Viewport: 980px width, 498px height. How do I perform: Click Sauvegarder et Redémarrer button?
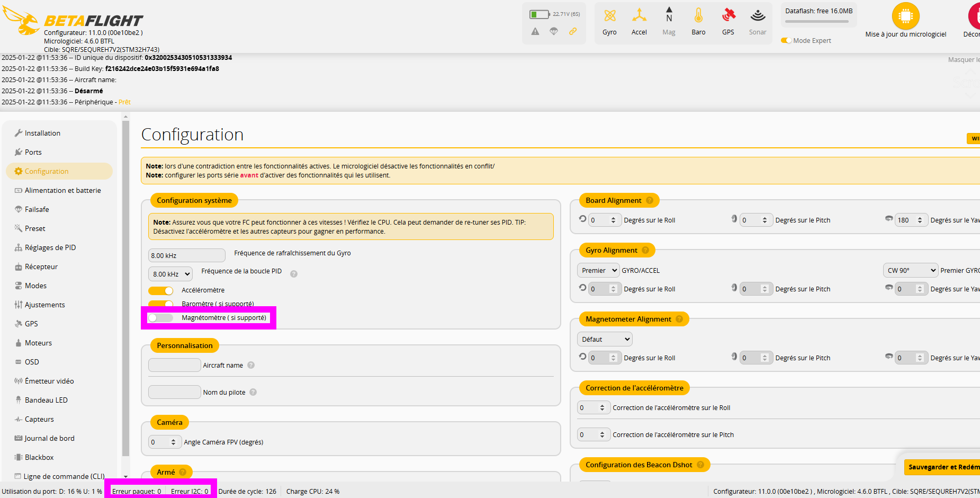pyautogui.click(x=942, y=467)
